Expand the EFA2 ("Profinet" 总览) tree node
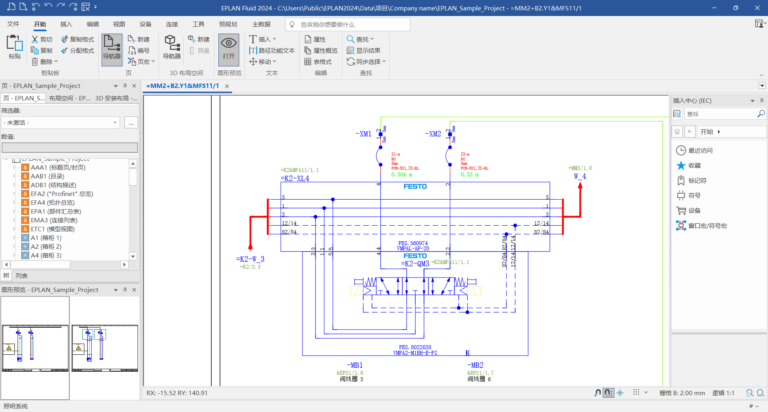Viewport: 768px width, 412px height. point(15,194)
